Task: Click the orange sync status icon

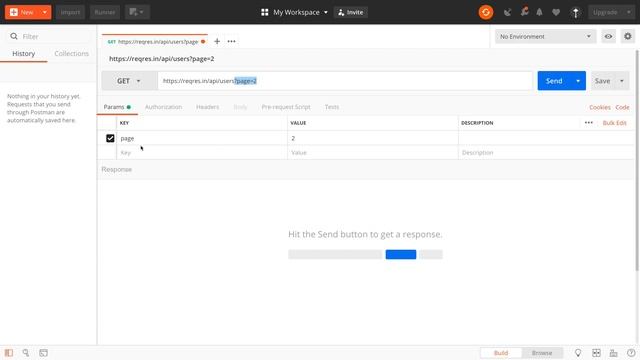Action: pos(486,12)
